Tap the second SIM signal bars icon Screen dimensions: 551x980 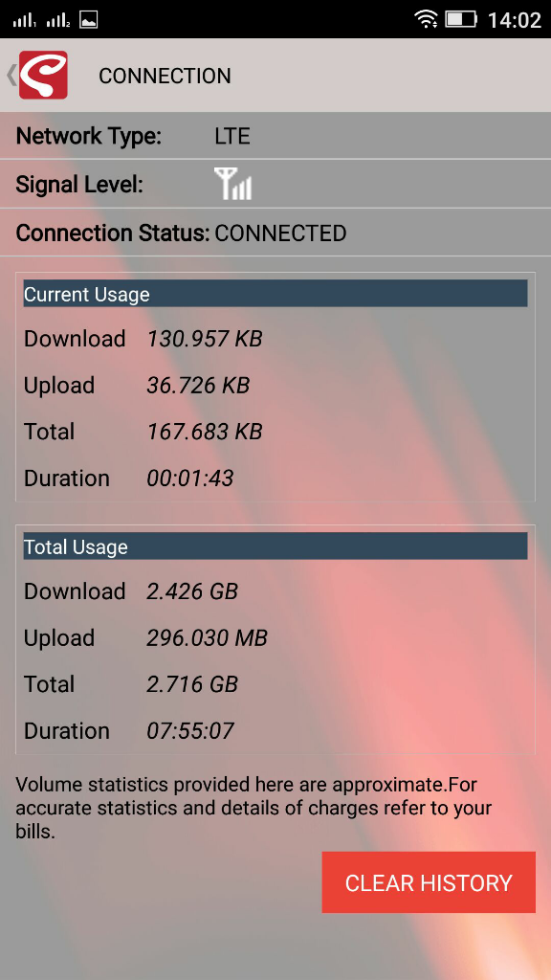(58, 20)
